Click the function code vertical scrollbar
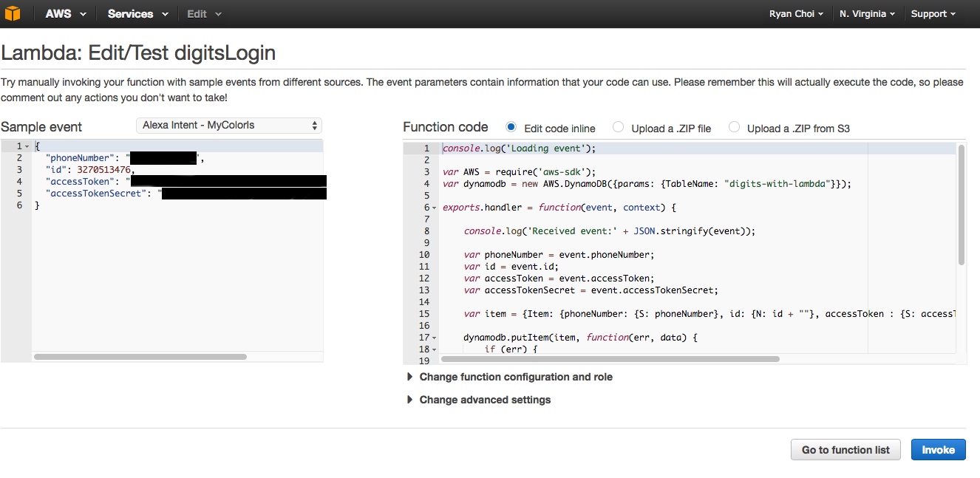 pos(961,204)
